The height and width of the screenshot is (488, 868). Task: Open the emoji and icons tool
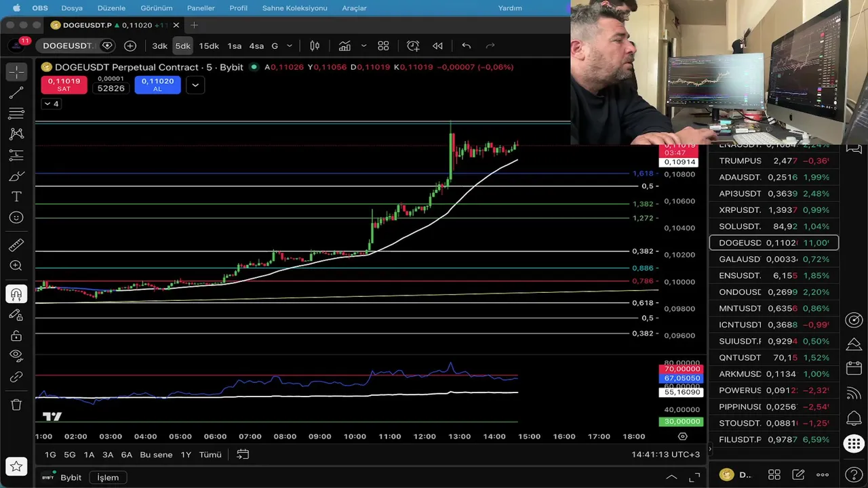[16, 218]
